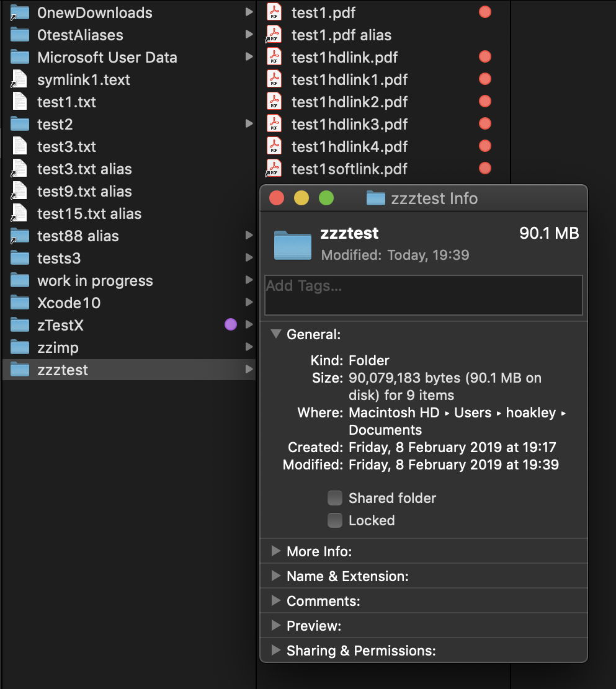Click the work in progress folder icon
The height and width of the screenshot is (689, 616).
pyautogui.click(x=20, y=280)
